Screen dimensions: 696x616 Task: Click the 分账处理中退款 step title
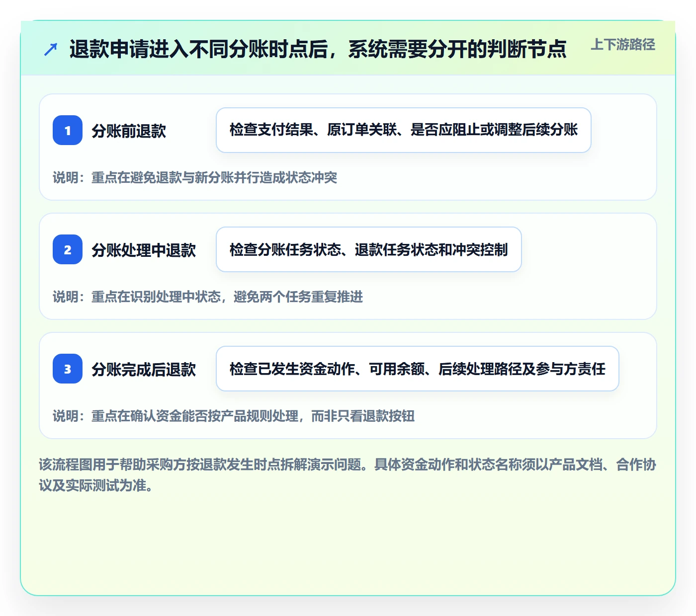(144, 250)
